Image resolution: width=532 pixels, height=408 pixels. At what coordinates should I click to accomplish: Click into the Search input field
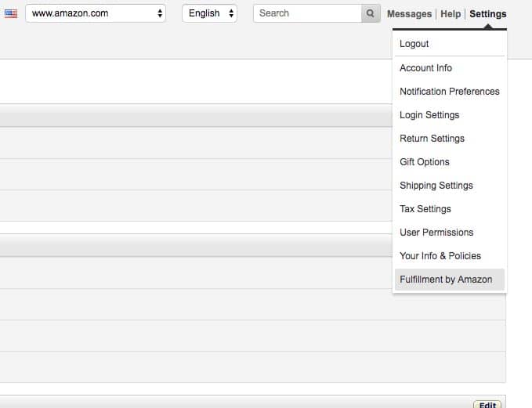tap(307, 13)
